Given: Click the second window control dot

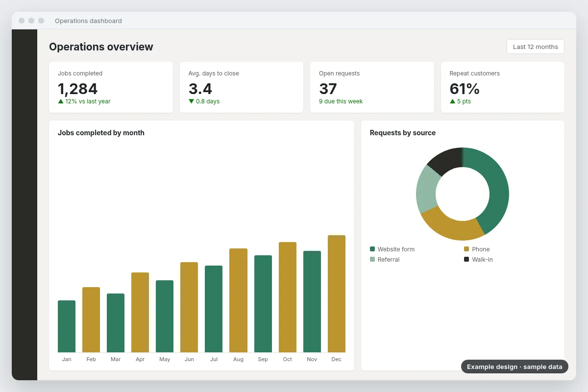Looking at the screenshot, I should point(31,21).
